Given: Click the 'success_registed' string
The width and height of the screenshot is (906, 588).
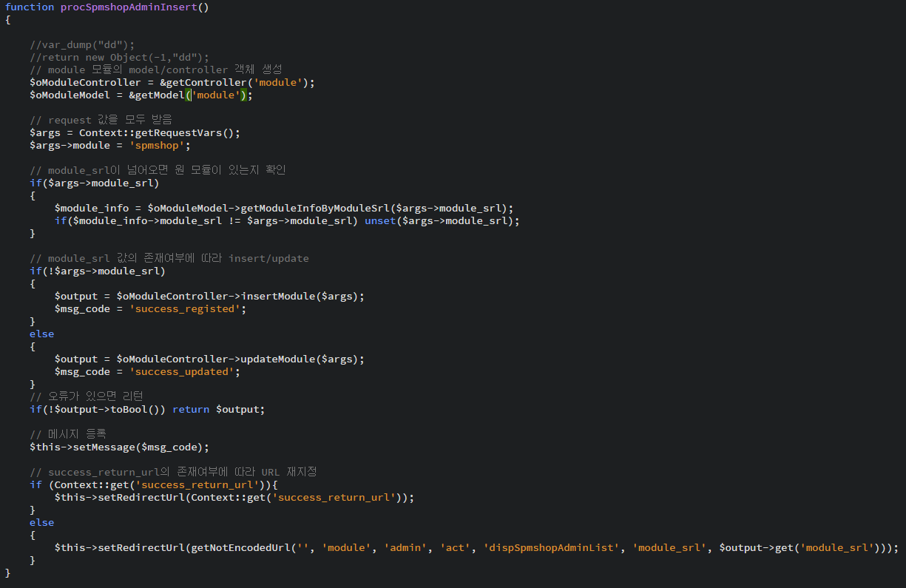Looking at the screenshot, I should [x=185, y=308].
